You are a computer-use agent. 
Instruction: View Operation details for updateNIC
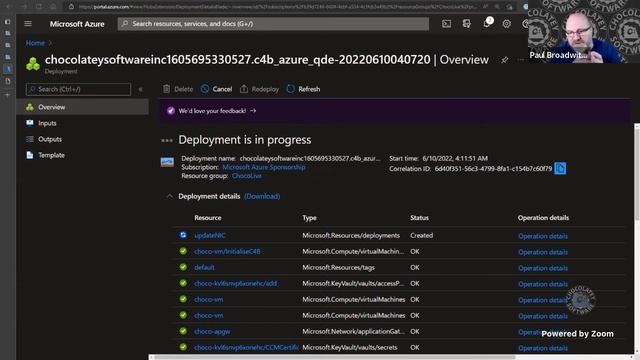[x=543, y=236]
